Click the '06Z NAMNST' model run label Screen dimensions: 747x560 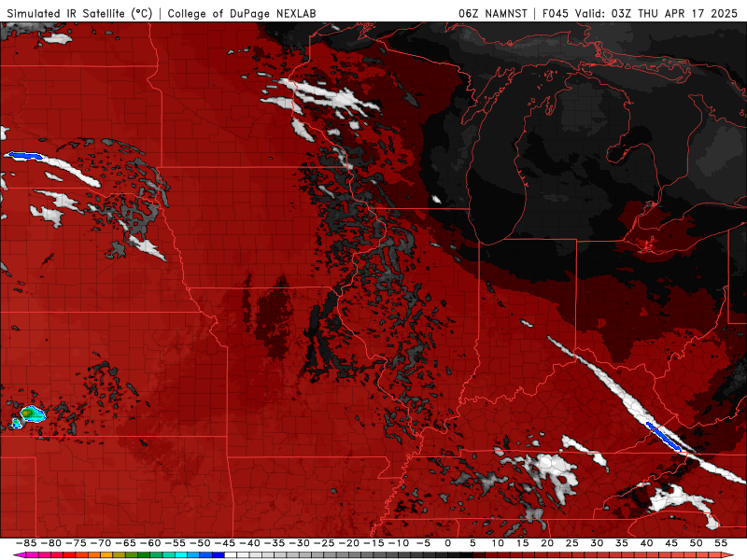(493, 13)
